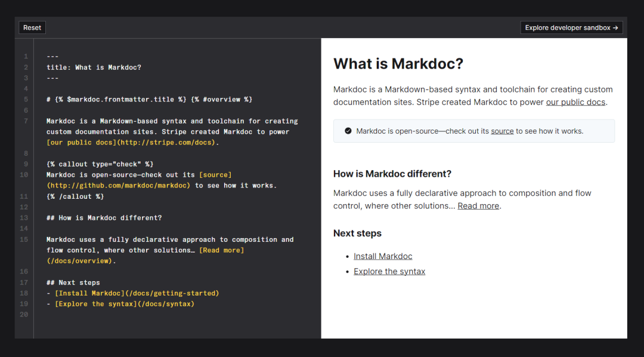Place cursor on title frontmatter line

coord(94,67)
